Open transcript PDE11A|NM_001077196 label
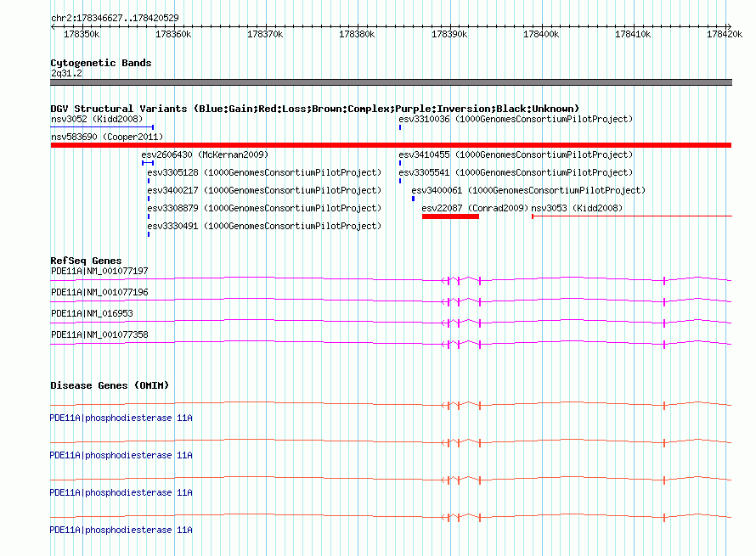756x556 pixels. (x=99, y=293)
